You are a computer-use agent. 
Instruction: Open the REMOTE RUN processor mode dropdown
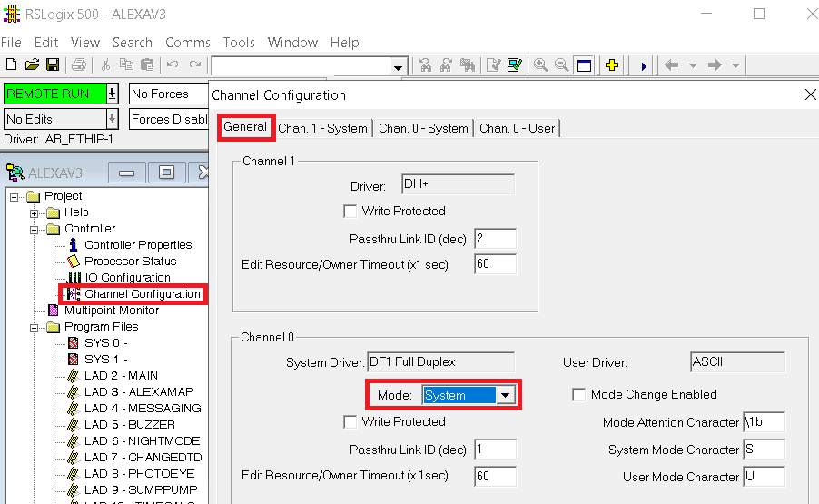pyautogui.click(x=112, y=94)
